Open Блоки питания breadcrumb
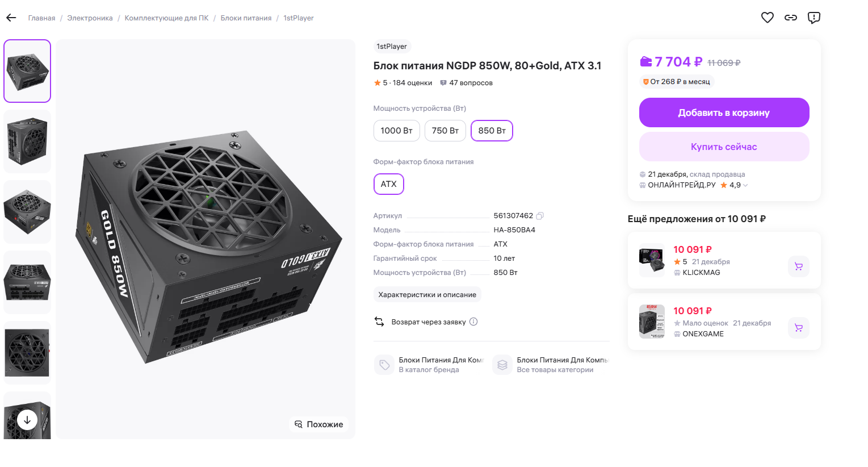 pyautogui.click(x=246, y=18)
